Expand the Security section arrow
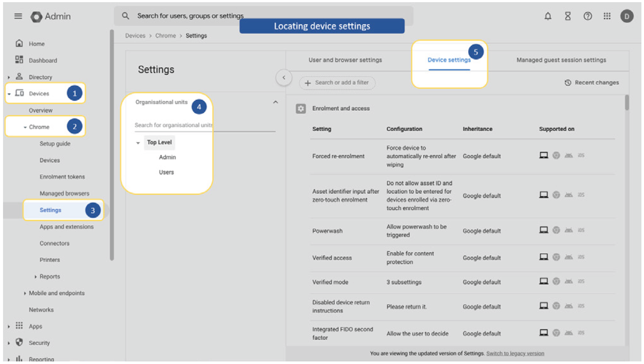Viewport: 644px width, 364px height. coord(9,343)
